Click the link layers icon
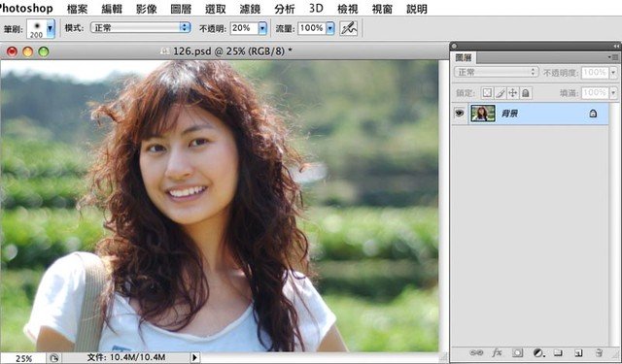The height and width of the screenshot is (364, 622). [x=476, y=352]
